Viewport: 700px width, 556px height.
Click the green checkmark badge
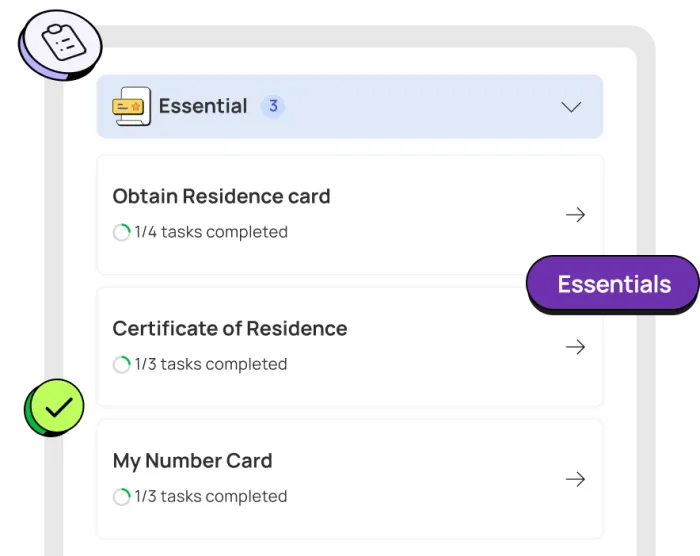[x=58, y=406]
